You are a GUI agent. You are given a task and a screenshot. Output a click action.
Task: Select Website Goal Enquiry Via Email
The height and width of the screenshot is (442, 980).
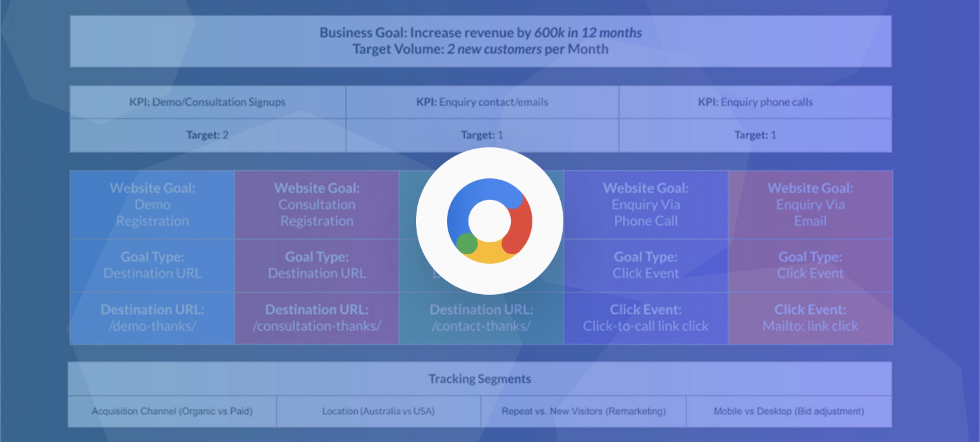[810, 205]
